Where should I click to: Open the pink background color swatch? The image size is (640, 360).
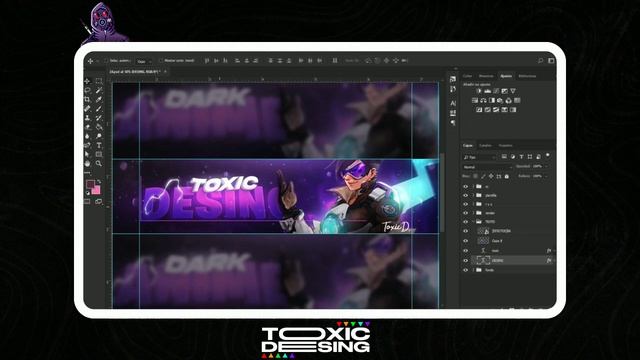point(97,191)
